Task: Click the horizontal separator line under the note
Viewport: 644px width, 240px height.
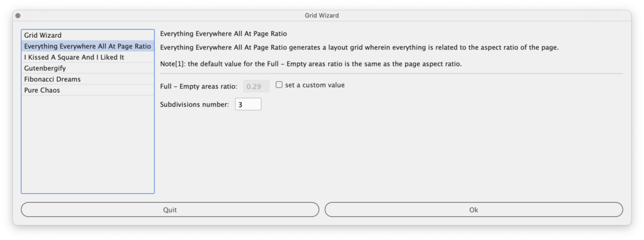Action: [392, 74]
